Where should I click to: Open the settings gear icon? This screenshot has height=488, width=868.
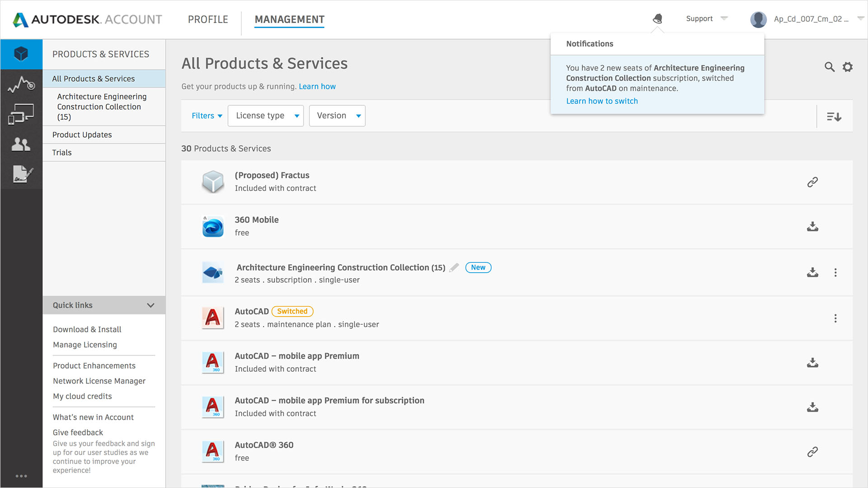click(848, 67)
